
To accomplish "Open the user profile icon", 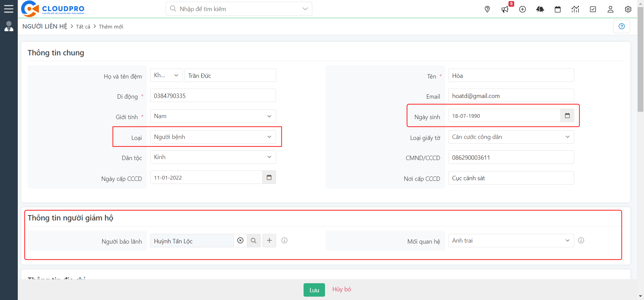I will pos(610,9).
